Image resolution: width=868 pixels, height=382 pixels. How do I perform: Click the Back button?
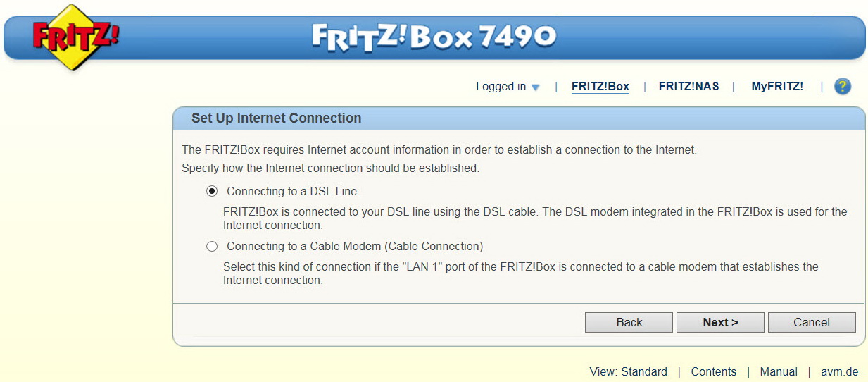pos(629,322)
